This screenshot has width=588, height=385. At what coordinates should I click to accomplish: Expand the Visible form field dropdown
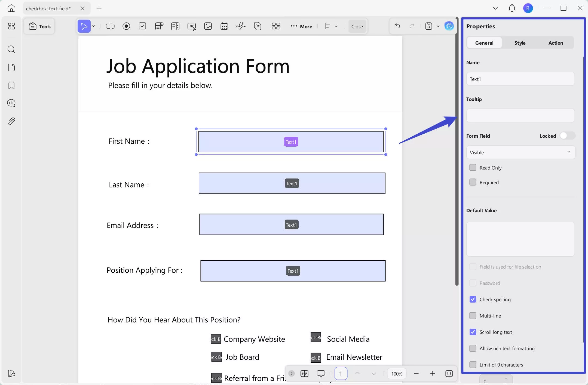[x=520, y=152]
